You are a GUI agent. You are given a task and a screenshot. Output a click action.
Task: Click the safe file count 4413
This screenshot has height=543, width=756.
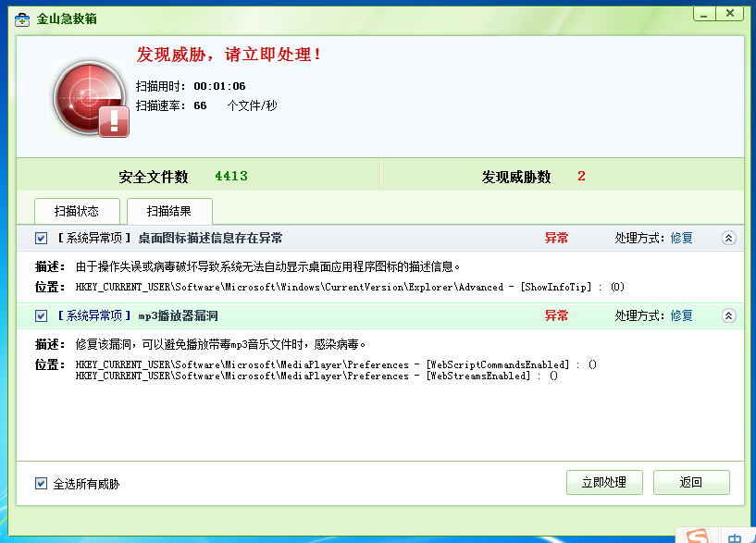[231, 177]
